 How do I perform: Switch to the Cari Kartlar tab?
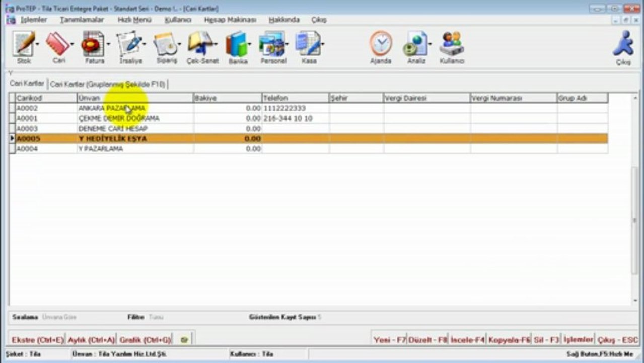(27, 83)
